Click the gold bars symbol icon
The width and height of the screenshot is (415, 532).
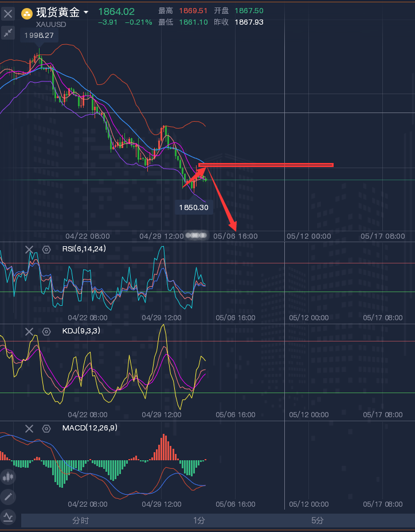(27, 13)
